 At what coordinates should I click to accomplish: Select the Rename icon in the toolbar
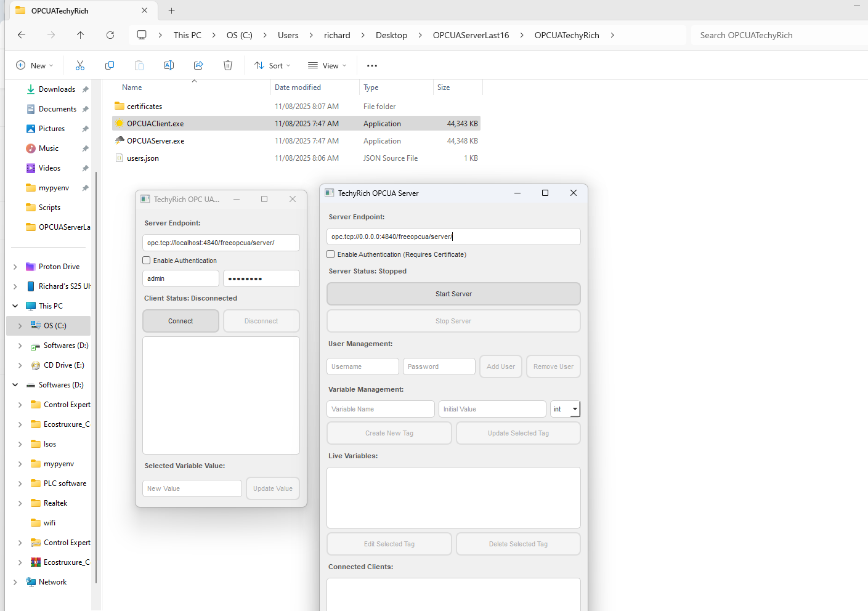click(168, 65)
